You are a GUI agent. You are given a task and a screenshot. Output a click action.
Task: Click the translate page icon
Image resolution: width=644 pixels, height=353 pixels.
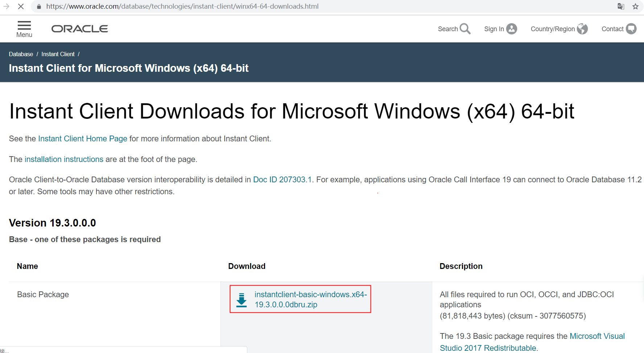621,7
